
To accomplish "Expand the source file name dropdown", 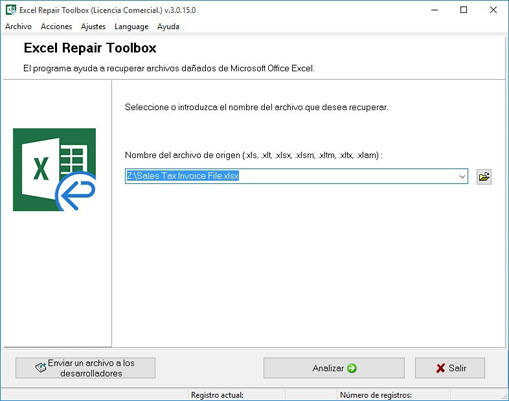I will pyautogui.click(x=462, y=176).
